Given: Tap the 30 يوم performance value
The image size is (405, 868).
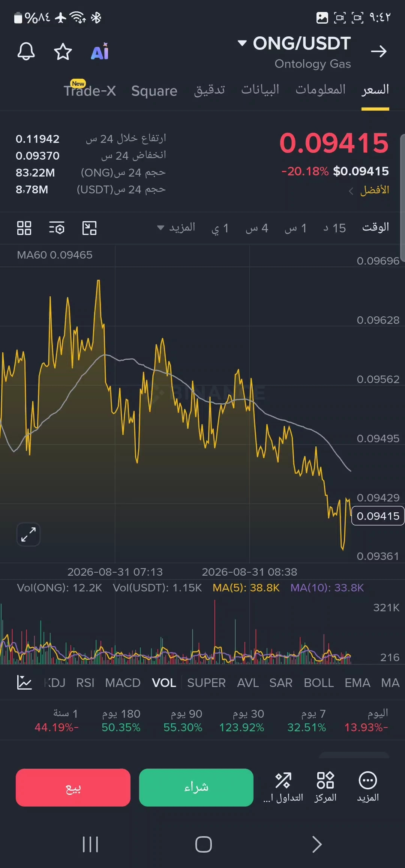Looking at the screenshot, I should pos(241,727).
